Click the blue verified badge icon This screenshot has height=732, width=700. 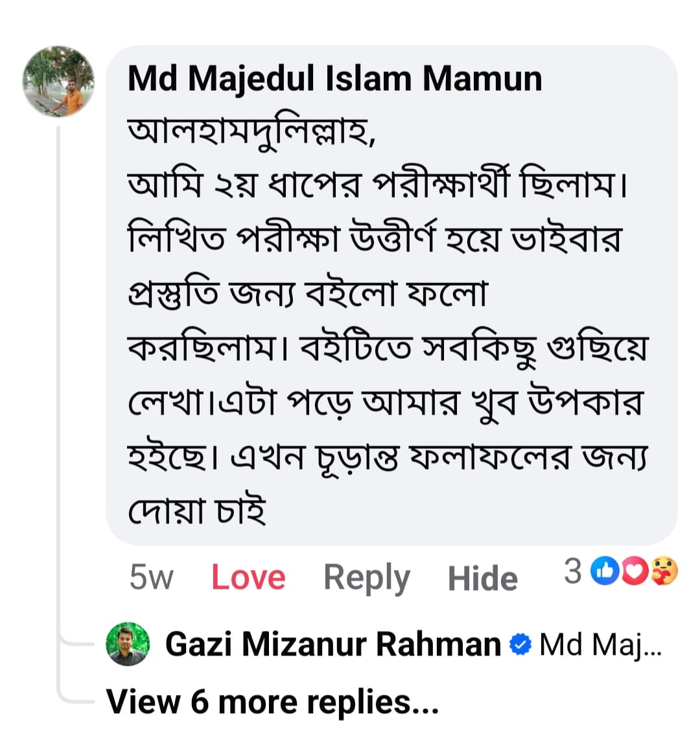520,645
